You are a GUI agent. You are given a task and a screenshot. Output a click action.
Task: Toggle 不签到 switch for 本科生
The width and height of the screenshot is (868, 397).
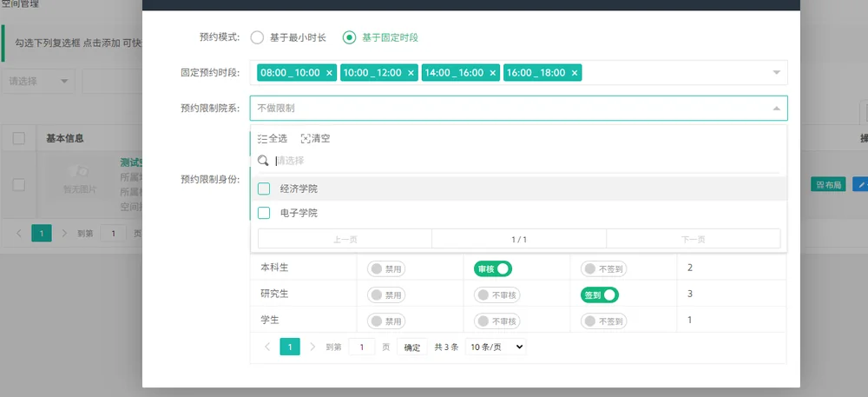coord(604,269)
